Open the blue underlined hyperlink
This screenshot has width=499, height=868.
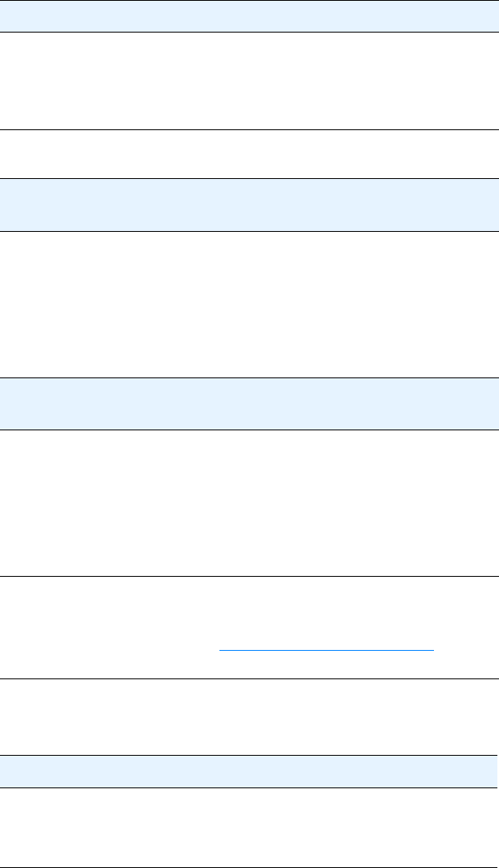[x=327, y=649]
